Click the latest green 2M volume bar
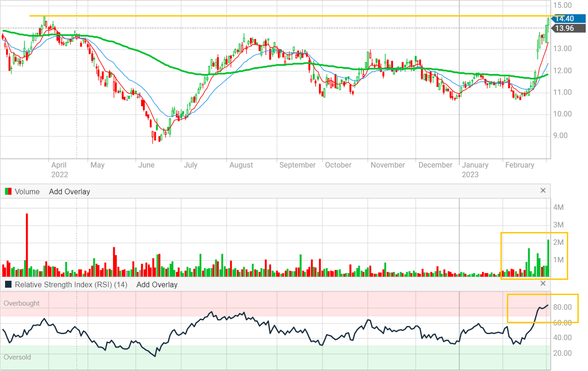 pyautogui.click(x=548, y=258)
